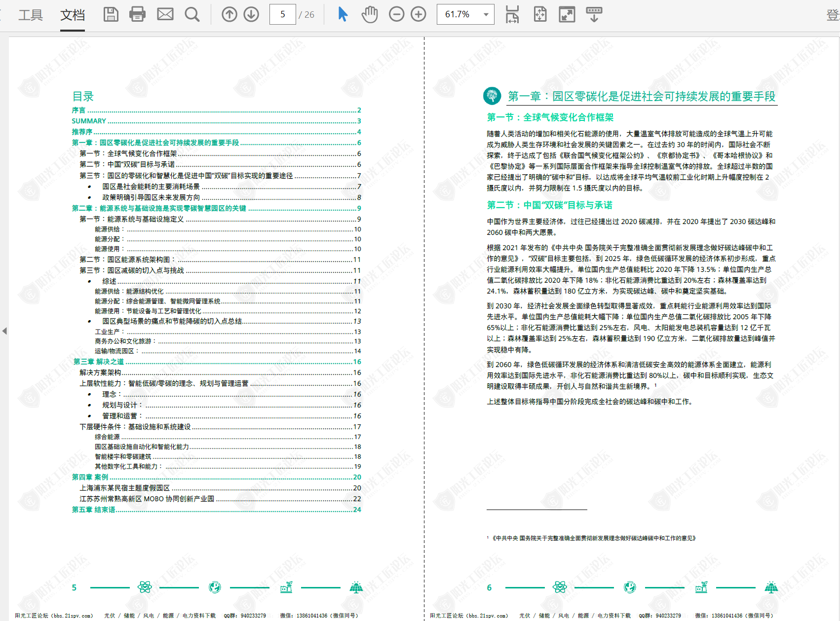Click TOC line 管理和运营
Image resolution: width=840 pixels, height=621 pixels.
(x=224, y=416)
